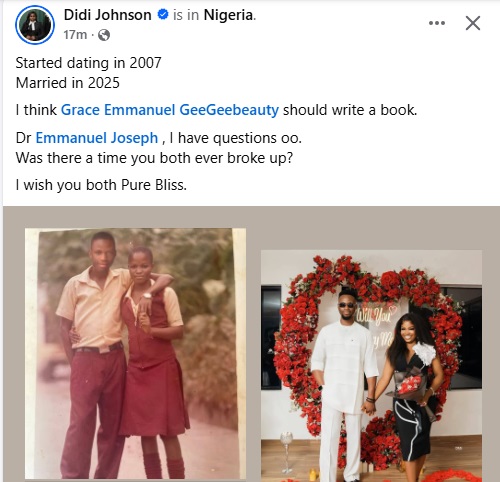The image size is (500, 482).
Task: View the rose heart proposal photo
Action: click(x=371, y=366)
